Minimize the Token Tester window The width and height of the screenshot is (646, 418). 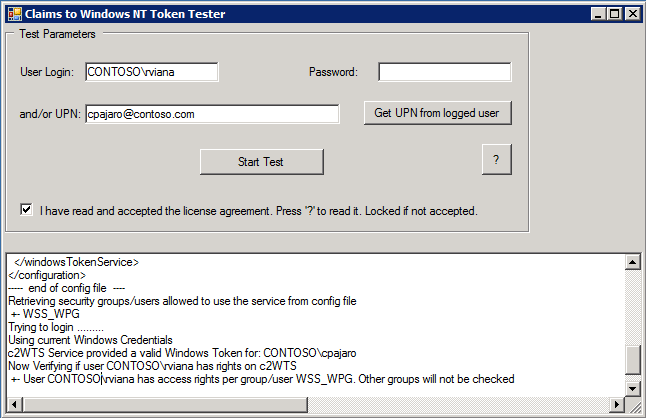click(598, 14)
